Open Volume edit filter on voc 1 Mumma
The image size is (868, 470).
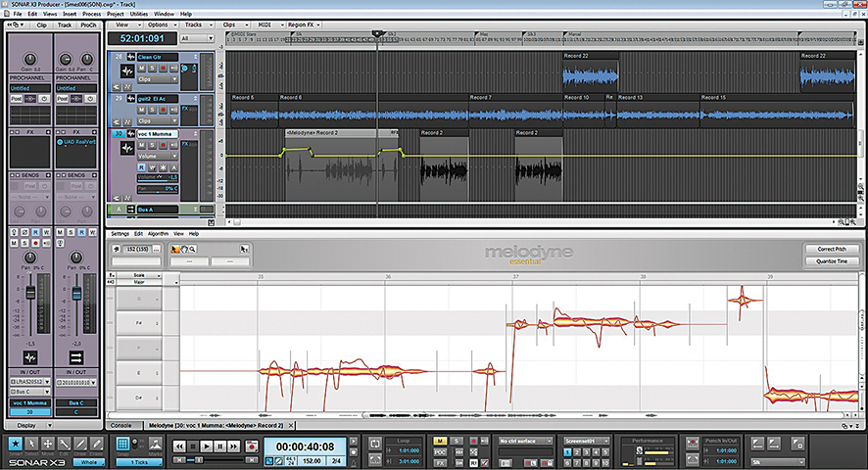point(158,156)
